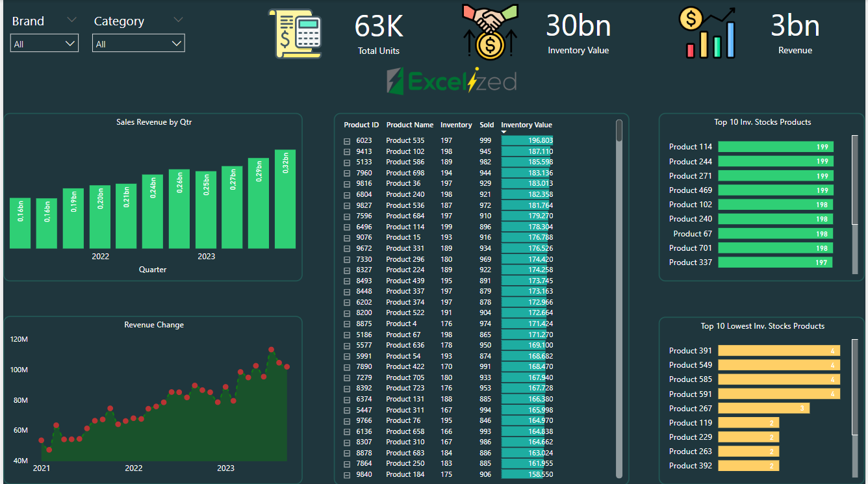This screenshot has height=484, width=868.
Task: Expand row for Product ID 9413
Action: click(x=347, y=151)
